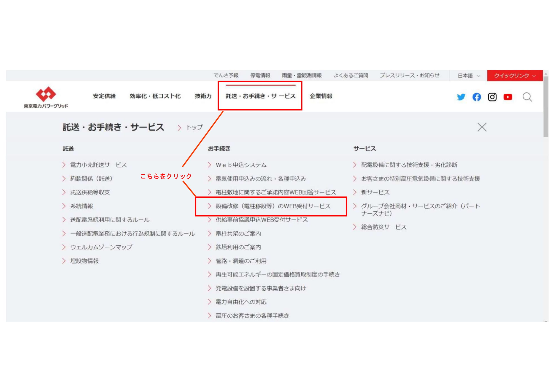Image resolution: width=555 pixels, height=392 pixels.
Task: Open the Instagram icon link
Action: click(492, 97)
